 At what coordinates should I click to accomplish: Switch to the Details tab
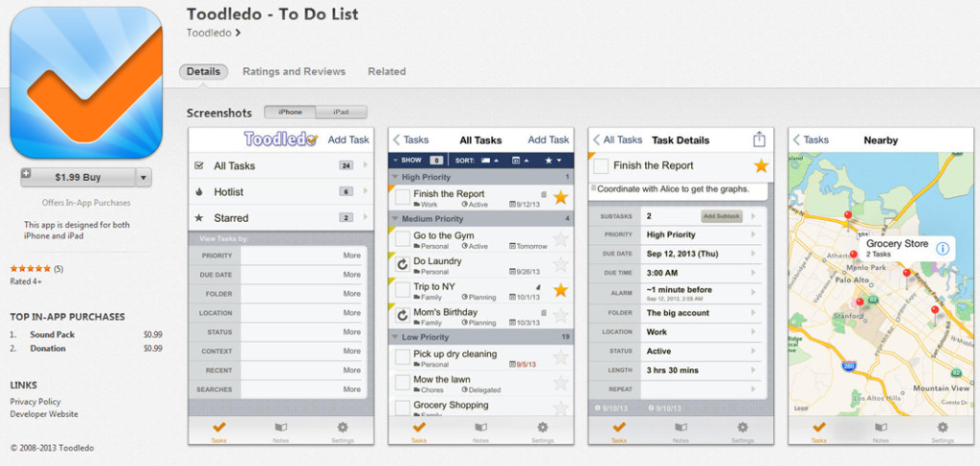click(x=203, y=71)
